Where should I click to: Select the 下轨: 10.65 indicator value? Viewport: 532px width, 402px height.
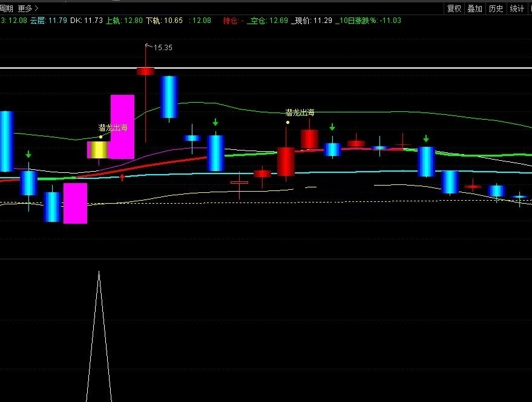click(x=164, y=21)
